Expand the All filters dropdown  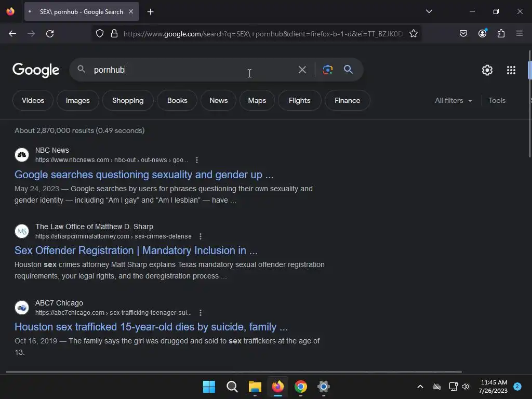click(454, 100)
